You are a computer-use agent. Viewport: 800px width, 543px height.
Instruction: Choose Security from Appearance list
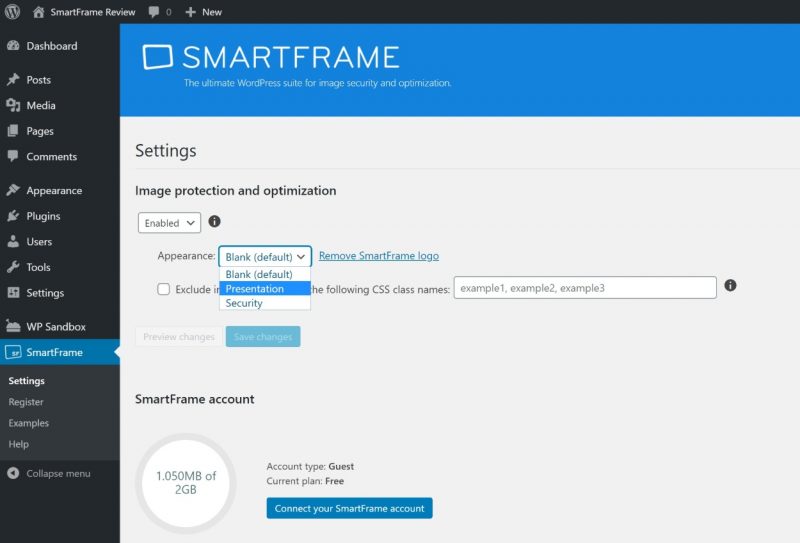(265, 303)
